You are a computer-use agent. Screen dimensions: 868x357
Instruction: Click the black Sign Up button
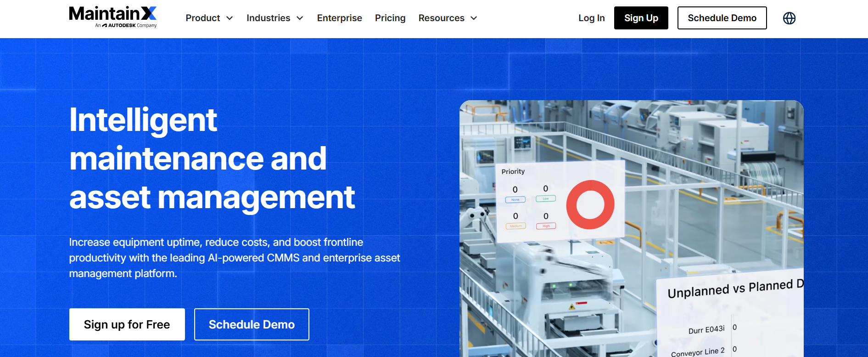[641, 18]
